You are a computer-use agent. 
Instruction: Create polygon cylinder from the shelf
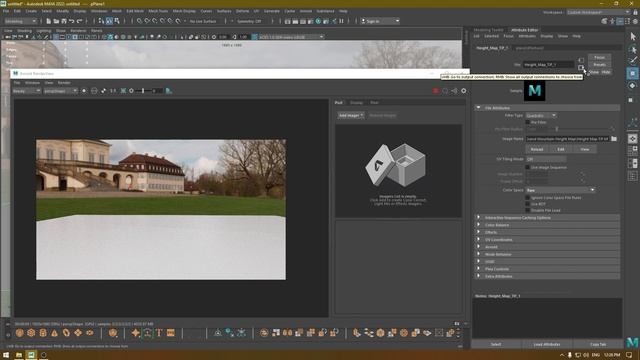pyautogui.click(x=43, y=333)
